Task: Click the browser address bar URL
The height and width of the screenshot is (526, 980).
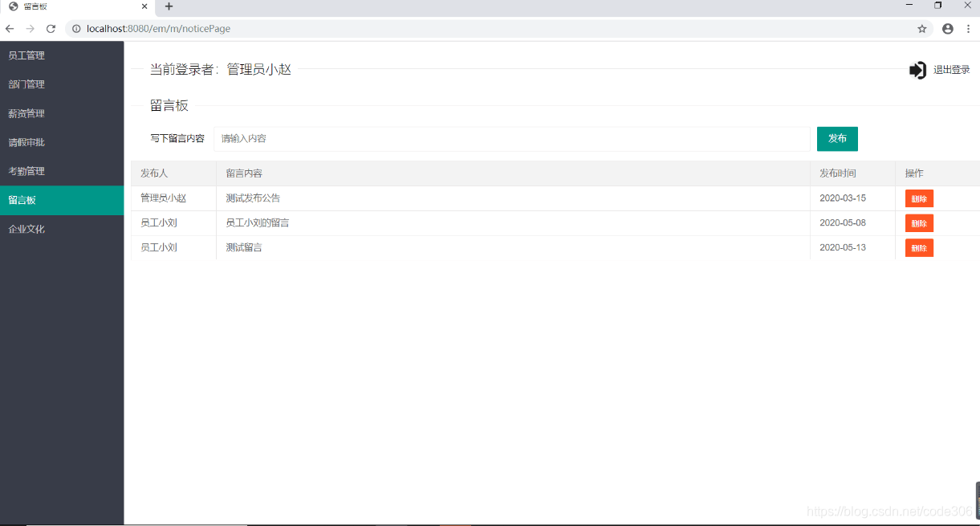Action: pyautogui.click(x=158, y=28)
